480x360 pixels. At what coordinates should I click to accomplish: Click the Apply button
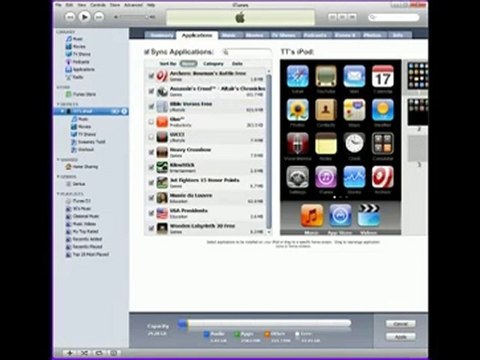pos(401,337)
